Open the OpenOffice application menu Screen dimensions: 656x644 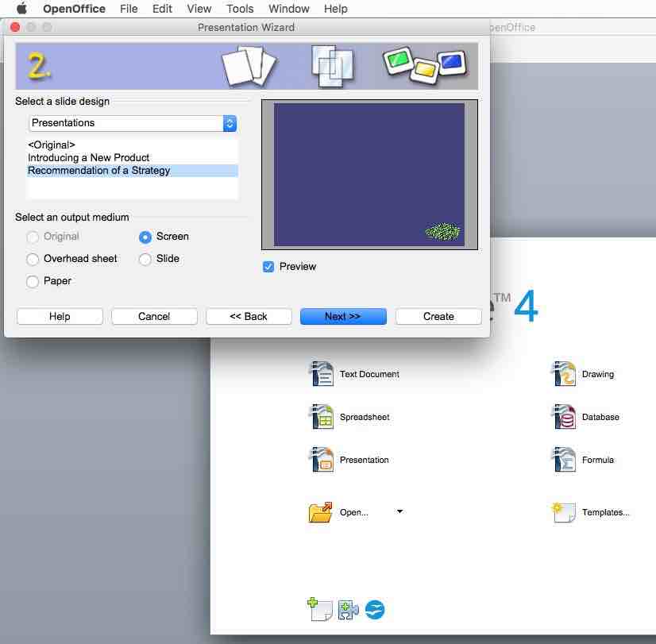point(74,9)
